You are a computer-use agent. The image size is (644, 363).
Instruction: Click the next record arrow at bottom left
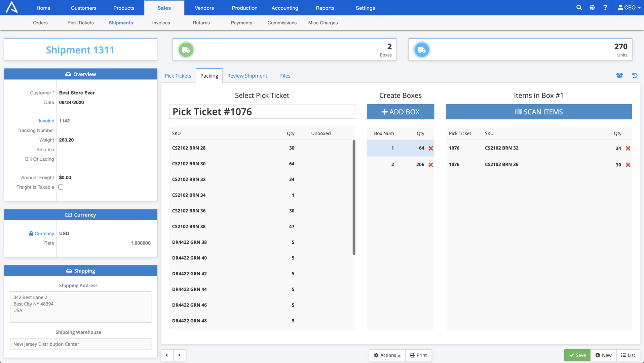point(180,355)
